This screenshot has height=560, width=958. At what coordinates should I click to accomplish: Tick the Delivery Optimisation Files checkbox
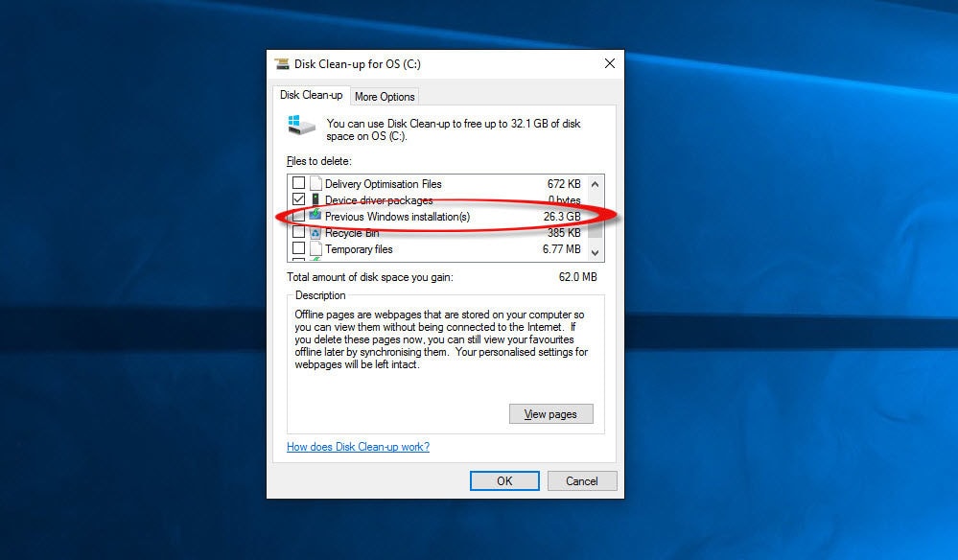(298, 182)
